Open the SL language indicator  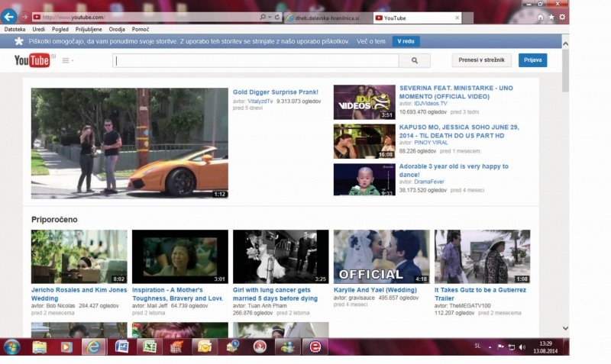477,346
